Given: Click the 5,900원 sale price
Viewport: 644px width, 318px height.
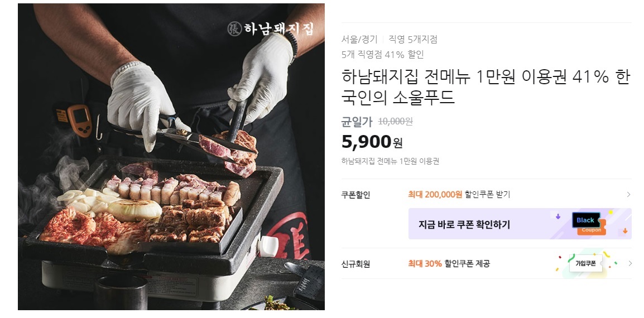Looking at the screenshot, I should point(372,142).
